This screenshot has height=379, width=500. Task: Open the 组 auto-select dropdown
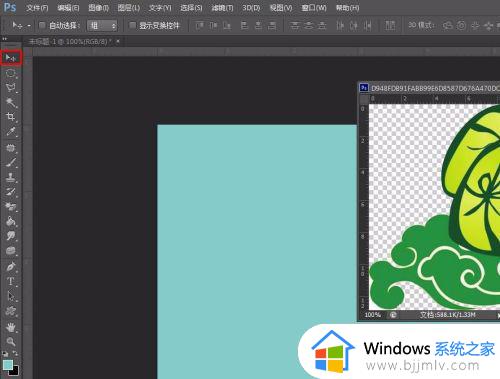pyautogui.click(x=102, y=26)
